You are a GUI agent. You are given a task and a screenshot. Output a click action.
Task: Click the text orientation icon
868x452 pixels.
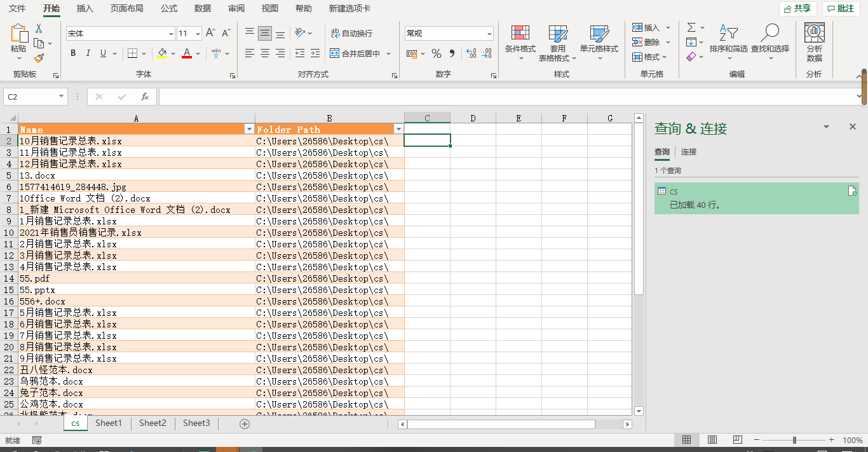300,33
